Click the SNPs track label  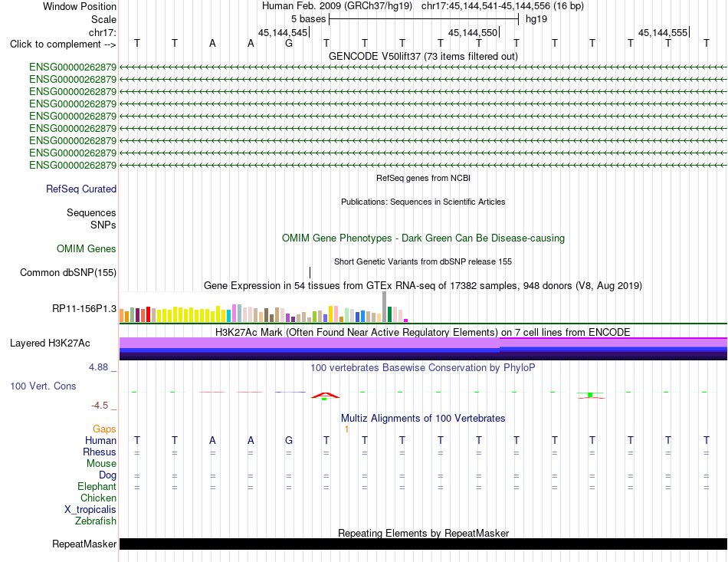[103, 225]
